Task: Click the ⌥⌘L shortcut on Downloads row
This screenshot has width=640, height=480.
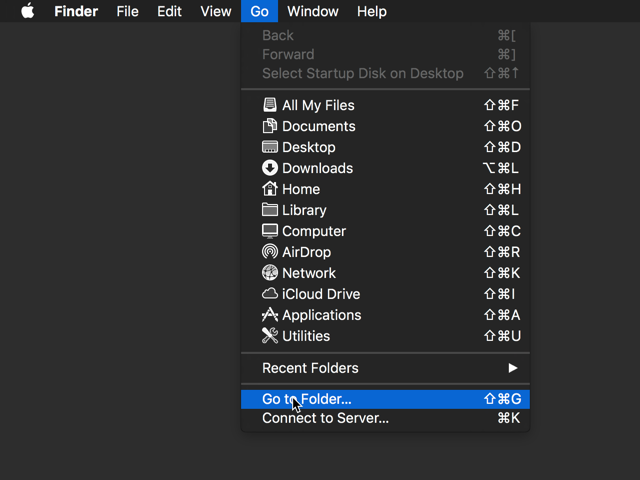Action: click(501, 168)
